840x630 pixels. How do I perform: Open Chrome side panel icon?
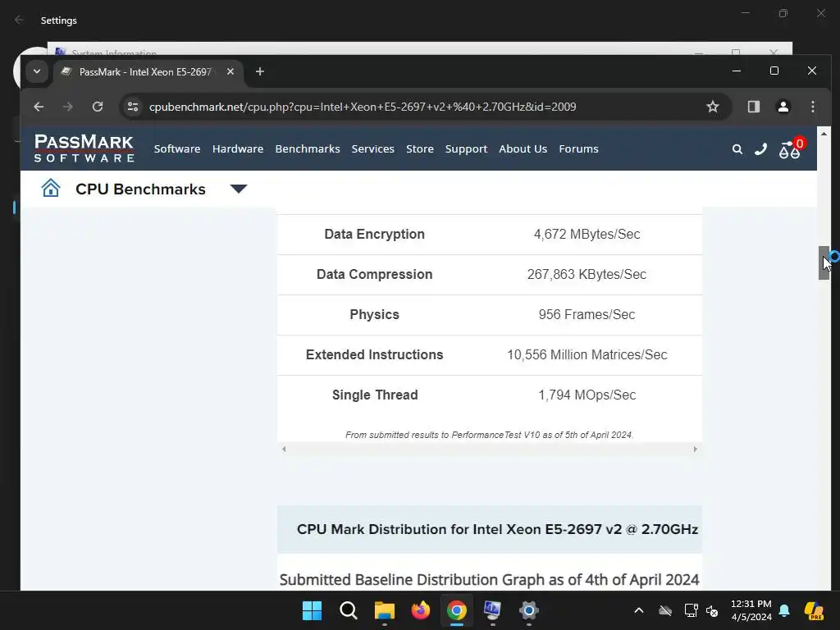point(754,107)
